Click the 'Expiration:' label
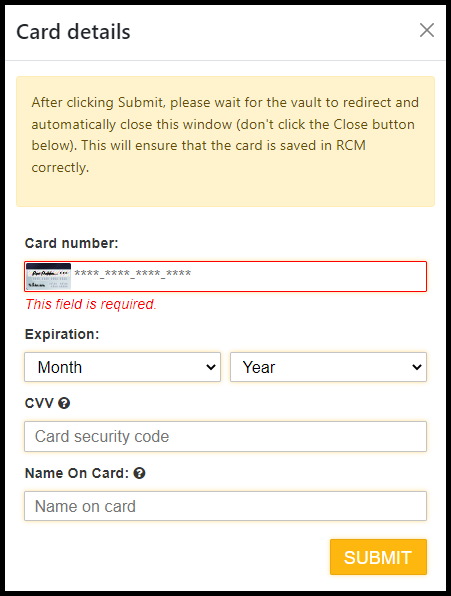451x596 pixels. coord(62,334)
